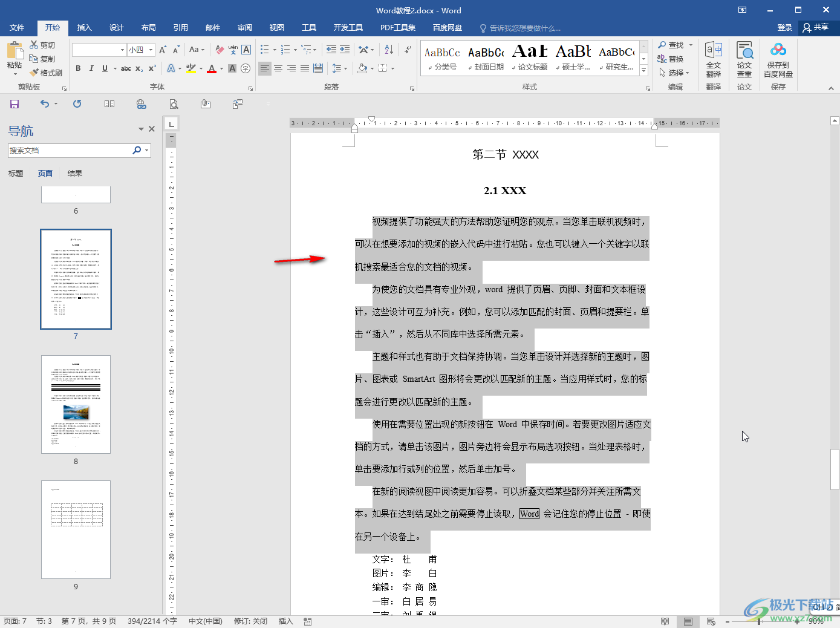Open change case Aa dropdown

coord(197,50)
